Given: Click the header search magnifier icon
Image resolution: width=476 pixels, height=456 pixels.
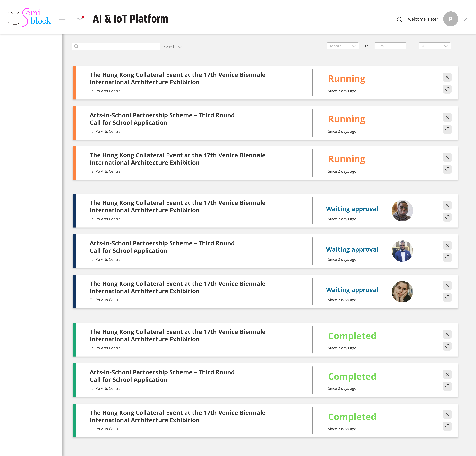Looking at the screenshot, I should click(x=399, y=19).
